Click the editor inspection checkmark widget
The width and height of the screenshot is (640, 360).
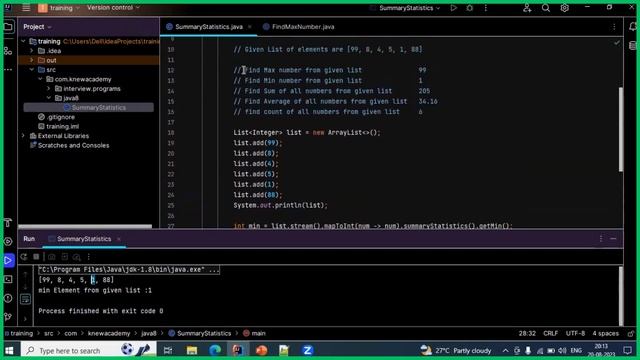pyautogui.click(x=617, y=42)
